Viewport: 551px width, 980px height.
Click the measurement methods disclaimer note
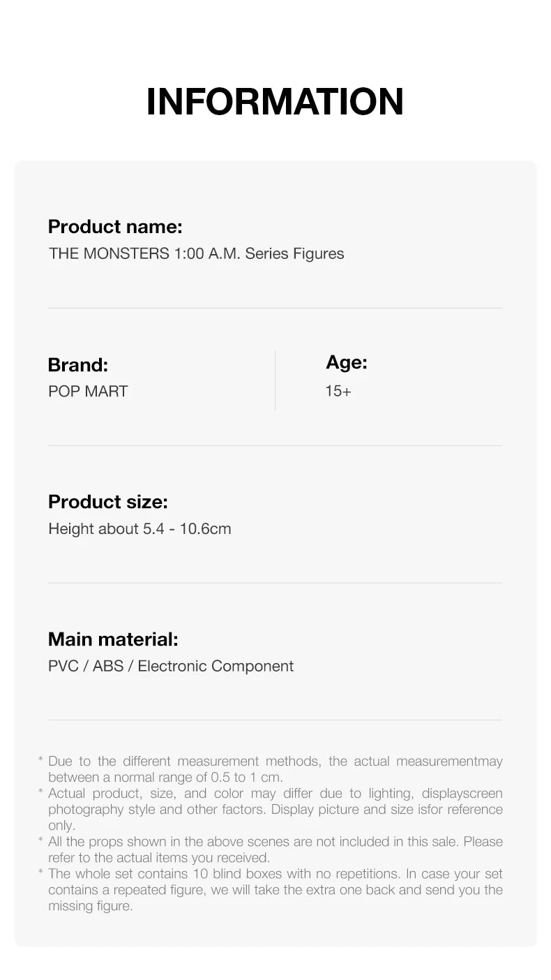tap(275, 769)
